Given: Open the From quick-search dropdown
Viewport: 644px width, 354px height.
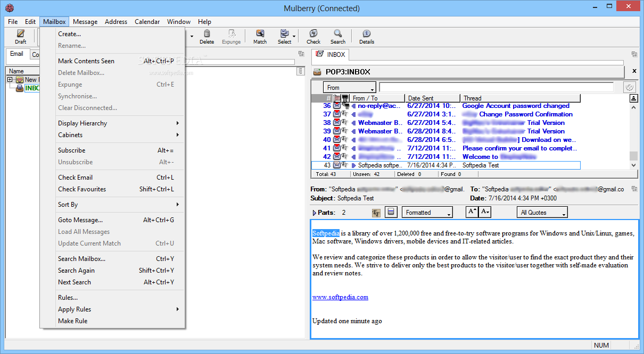Looking at the screenshot, I should [350, 88].
